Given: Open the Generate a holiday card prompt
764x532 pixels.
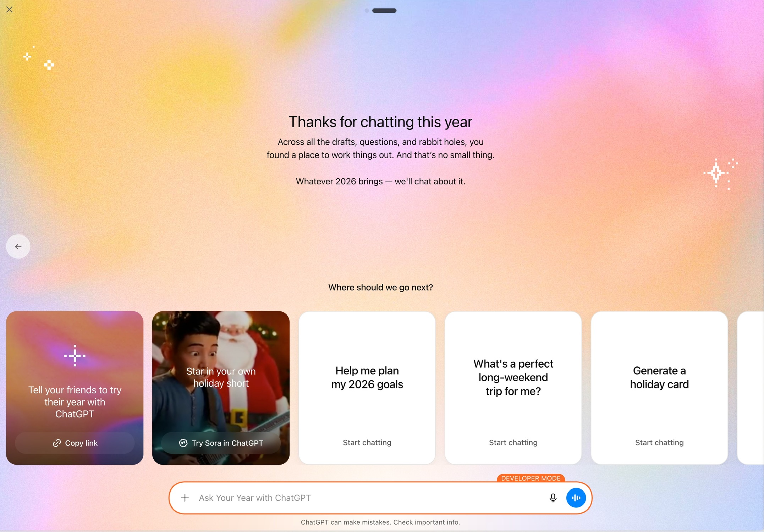Looking at the screenshot, I should 660,388.
